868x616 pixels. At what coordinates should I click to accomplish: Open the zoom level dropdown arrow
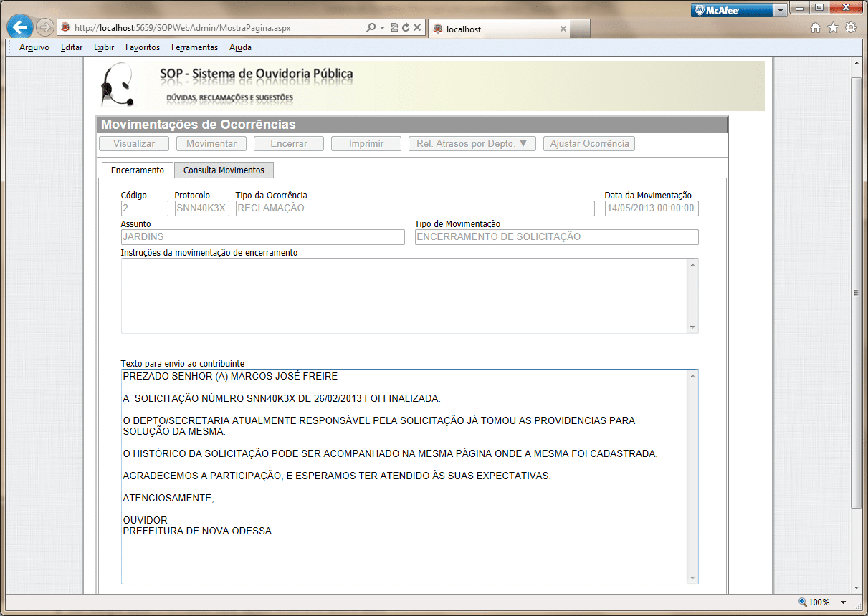pyautogui.click(x=843, y=602)
